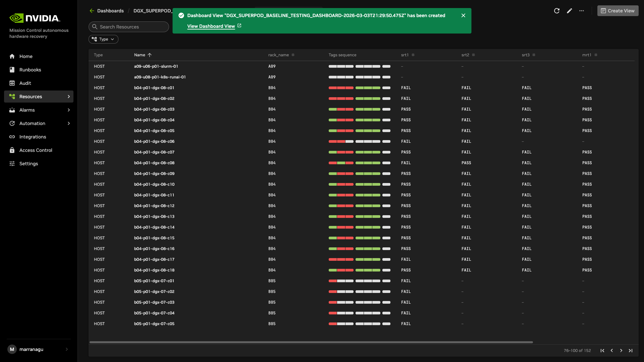
Task: Click the pin icon next to mrt1 column
Action: click(x=596, y=55)
